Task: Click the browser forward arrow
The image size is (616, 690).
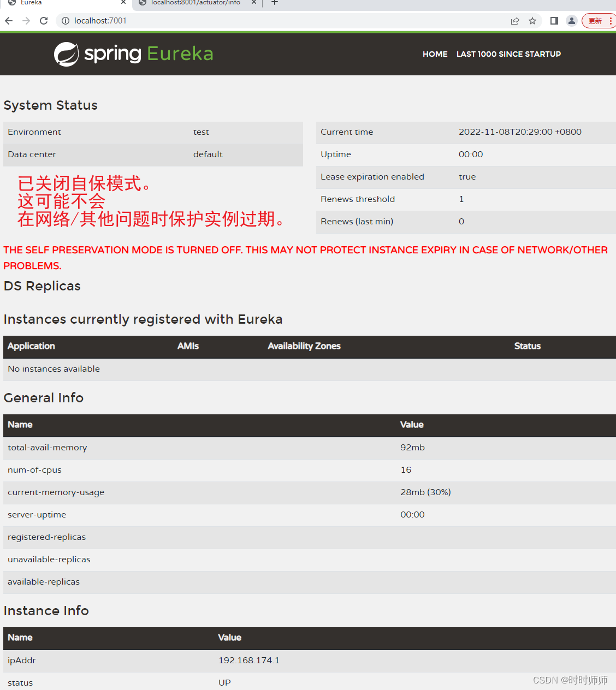Action: (x=26, y=21)
